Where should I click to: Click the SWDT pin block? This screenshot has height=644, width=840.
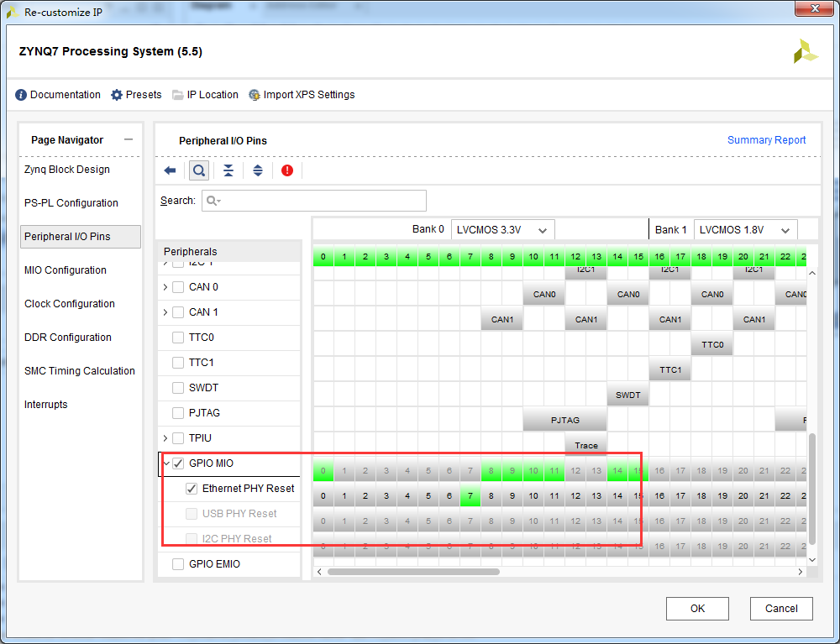(627, 395)
